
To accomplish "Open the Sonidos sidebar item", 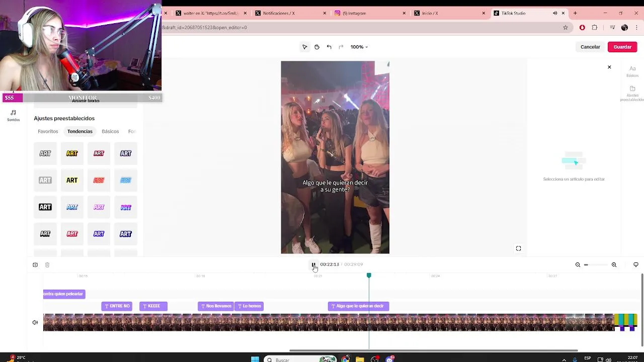I will [x=14, y=116].
